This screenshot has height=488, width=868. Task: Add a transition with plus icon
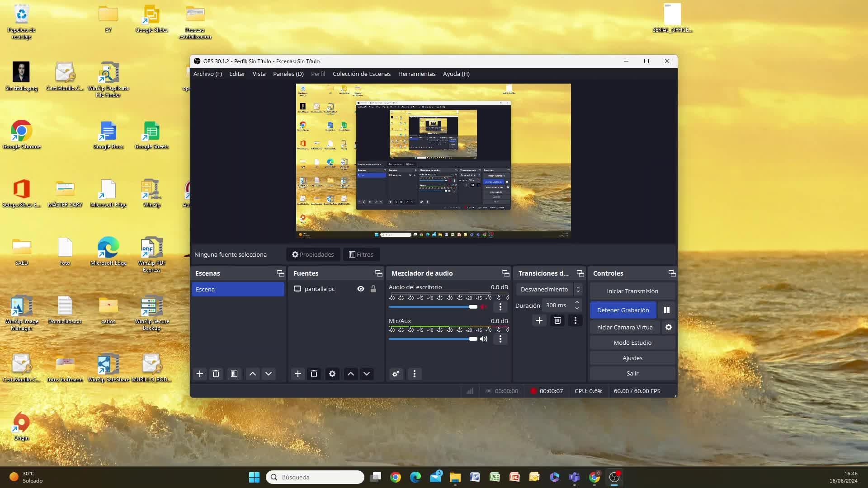click(539, 320)
